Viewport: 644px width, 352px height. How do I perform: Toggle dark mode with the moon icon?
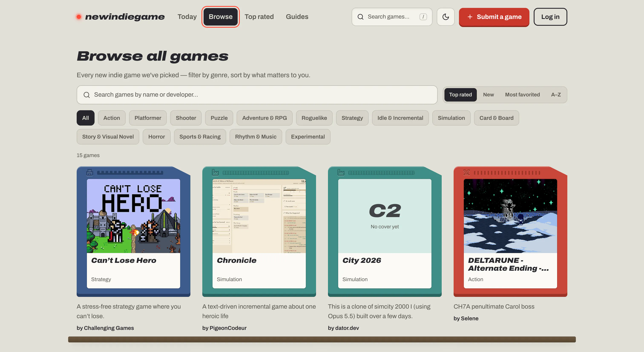[446, 17]
